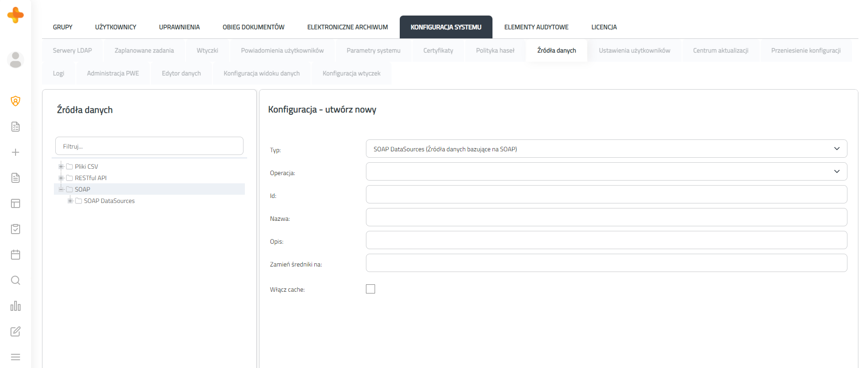The width and height of the screenshot is (868, 368).
Task: Enable the Włącz cache checkbox
Action: 370,289
